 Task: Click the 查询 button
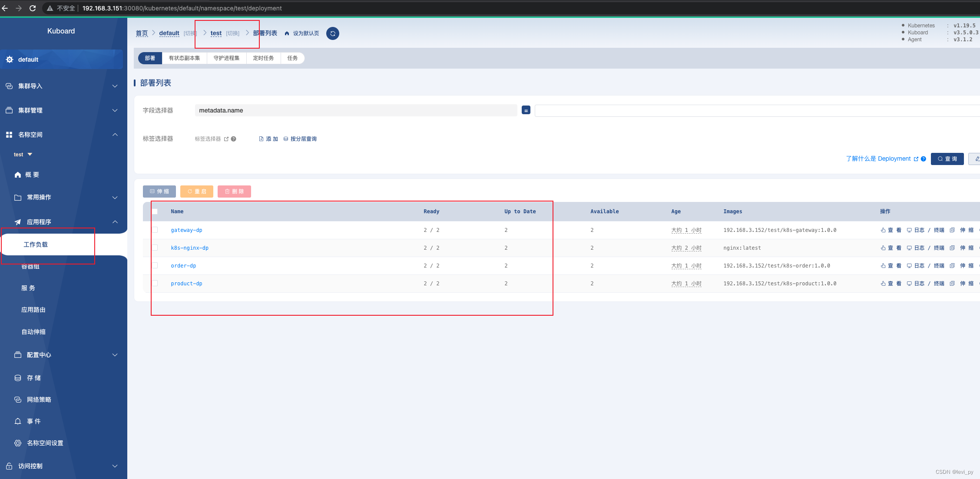click(x=947, y=159)
